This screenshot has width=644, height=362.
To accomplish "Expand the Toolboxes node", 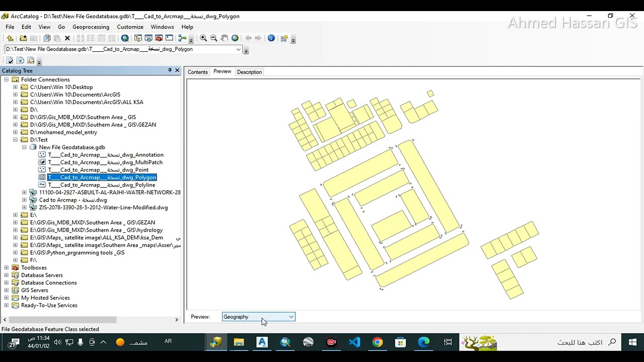I will 7,267.
